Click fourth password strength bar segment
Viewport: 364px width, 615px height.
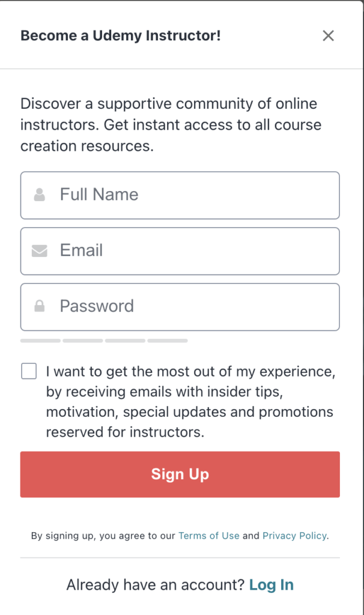pyautogui.click(x=168, y=341)
